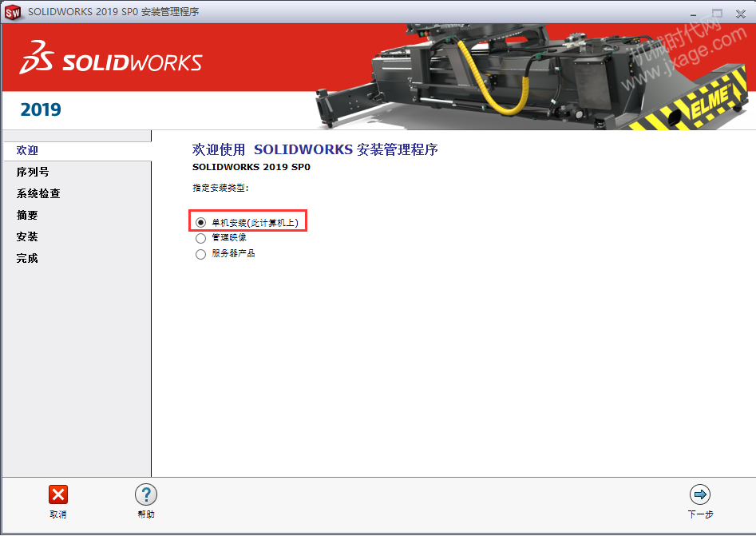The image size is (756, 536).
Task: Minimize the installation manager window
Action: coord(693,14)
